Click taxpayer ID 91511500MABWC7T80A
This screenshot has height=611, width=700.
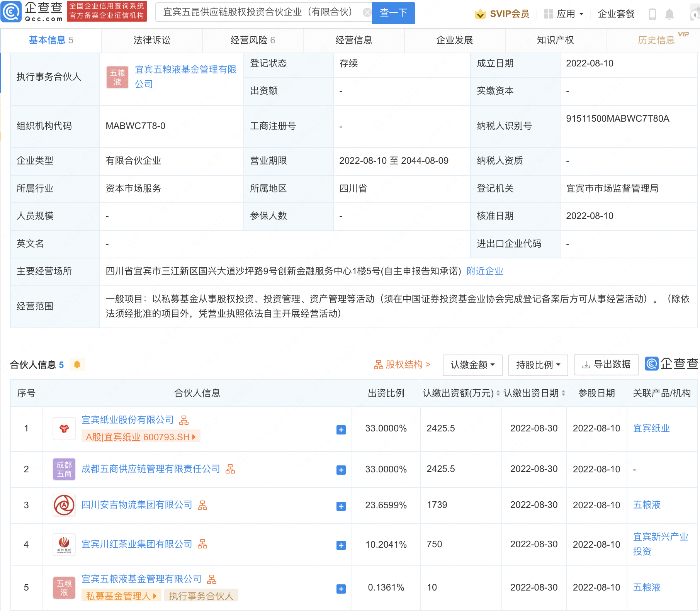(617, 119)
